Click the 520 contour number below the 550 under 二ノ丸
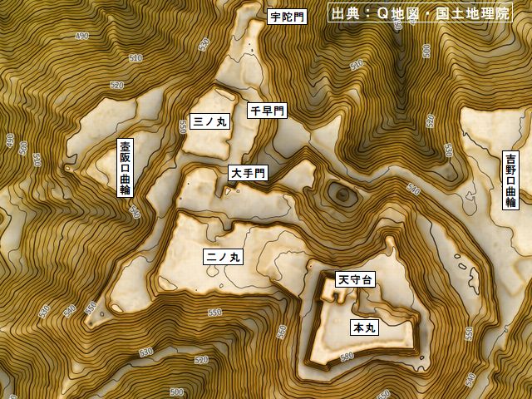Viewport: 532px width, 399px height. pyautogui.click(x=201, y=360)
